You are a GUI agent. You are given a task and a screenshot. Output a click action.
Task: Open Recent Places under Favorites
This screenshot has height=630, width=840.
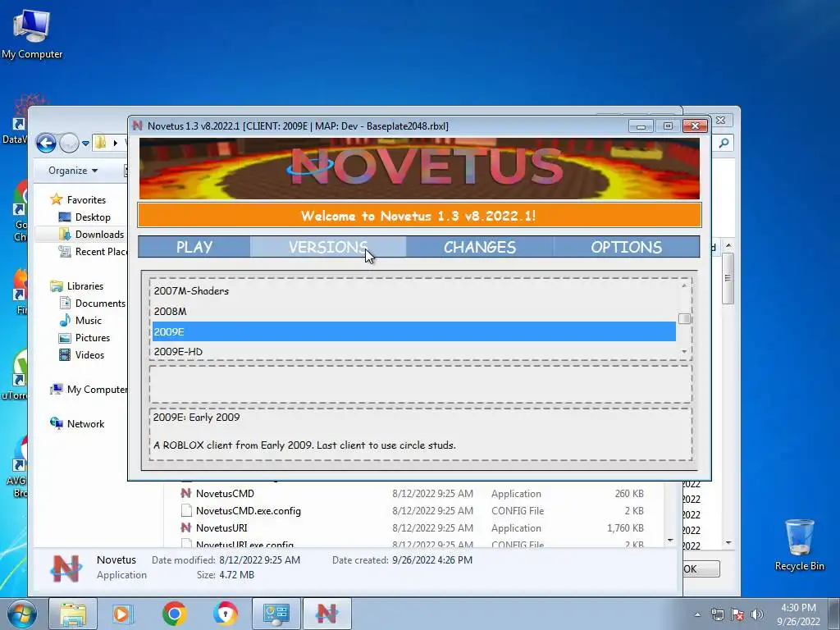coord(101,251)
